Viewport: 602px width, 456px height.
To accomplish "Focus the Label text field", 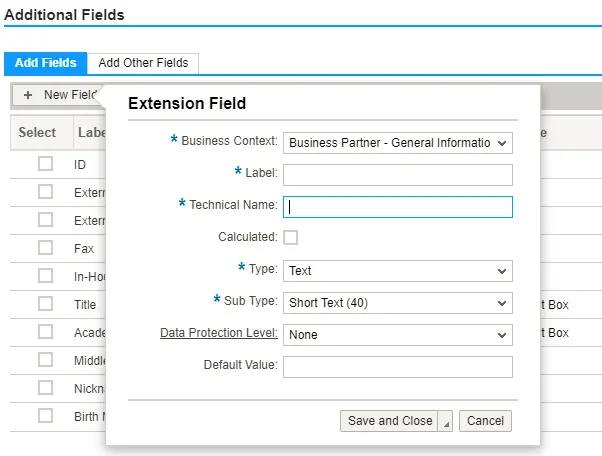I will pos(397,175).
